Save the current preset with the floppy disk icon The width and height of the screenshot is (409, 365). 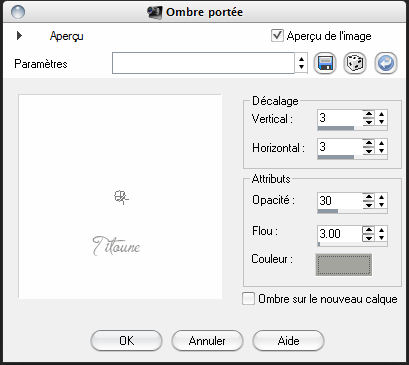[x=324, y=63]
